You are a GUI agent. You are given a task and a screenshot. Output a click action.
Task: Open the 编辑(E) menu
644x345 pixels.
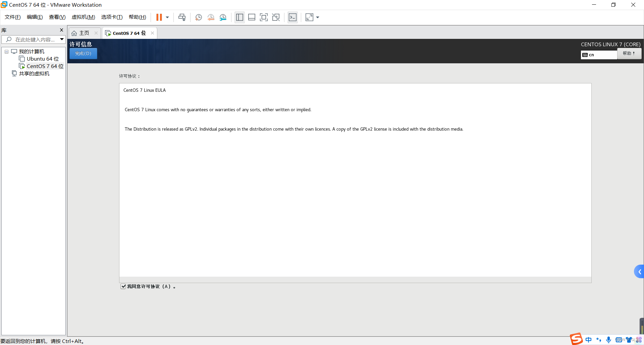[35, 17]
